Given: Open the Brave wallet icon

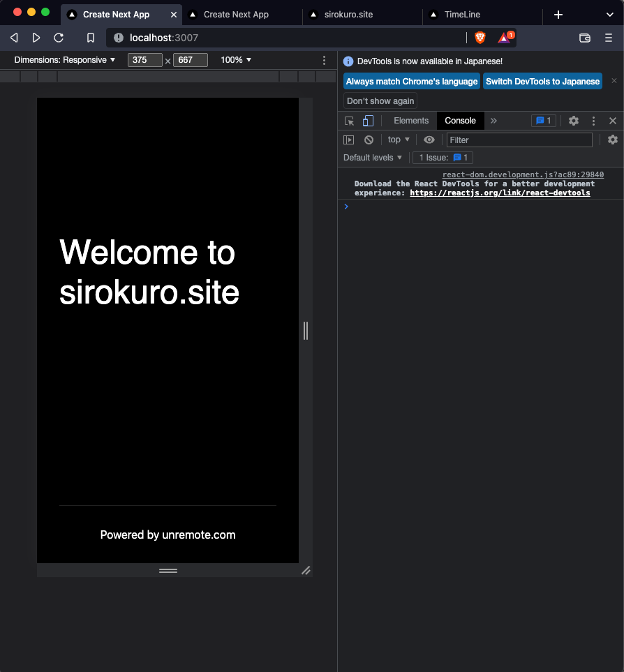Looking at the screenshot, I should pyautogui.click(x=585, y=38).
